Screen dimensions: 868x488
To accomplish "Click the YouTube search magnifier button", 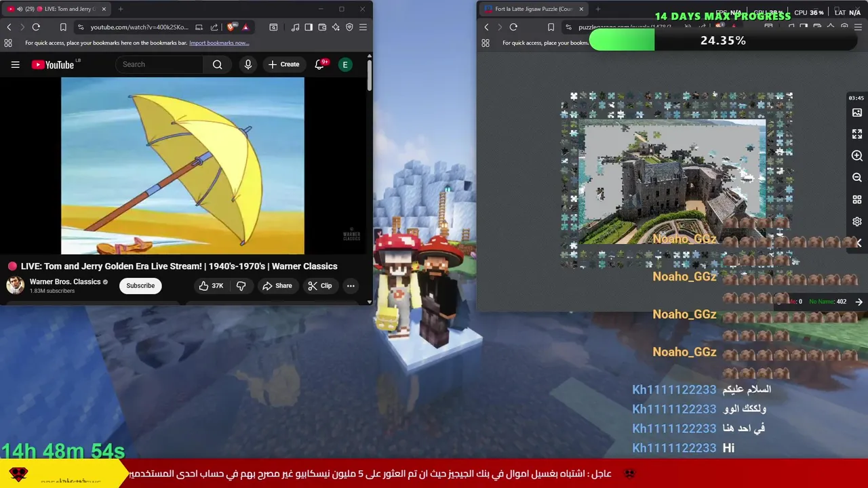I will click(217, 64).
